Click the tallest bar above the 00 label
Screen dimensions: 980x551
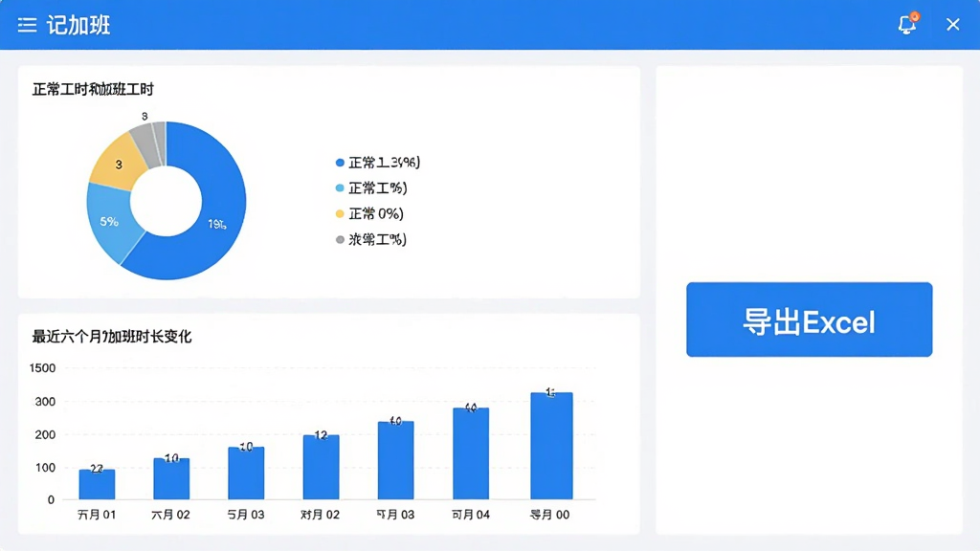(x=551, y=446)
